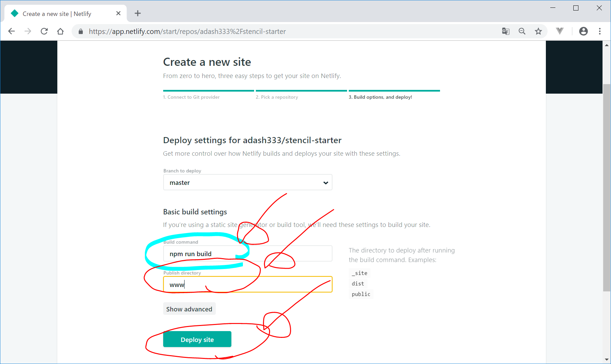Open the Chrome three-dot menu

600,31
